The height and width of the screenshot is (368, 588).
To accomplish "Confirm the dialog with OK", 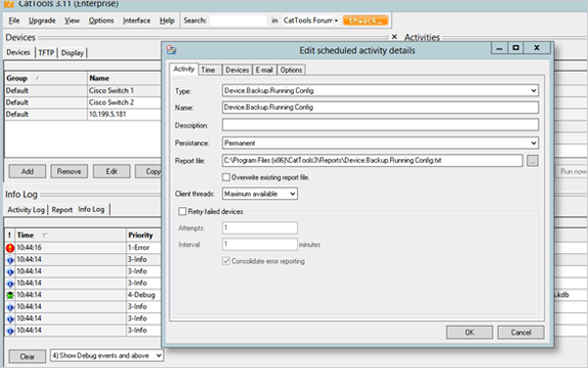I will (x=469, y=333).
